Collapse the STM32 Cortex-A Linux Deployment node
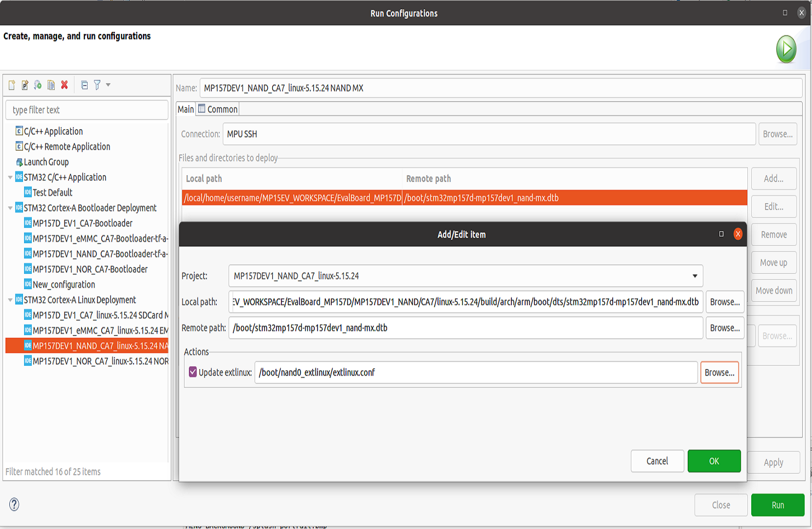The image size is (812, 529). pos(10,300)
